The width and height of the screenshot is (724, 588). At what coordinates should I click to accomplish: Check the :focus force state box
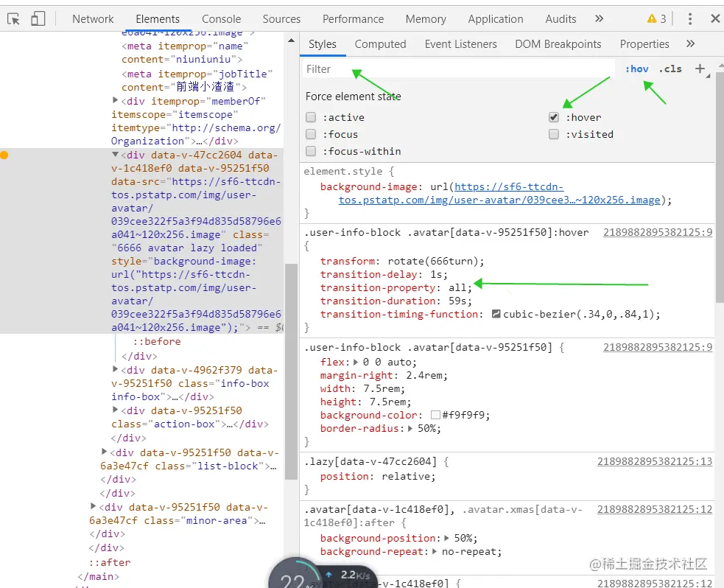tap(312, 134)
